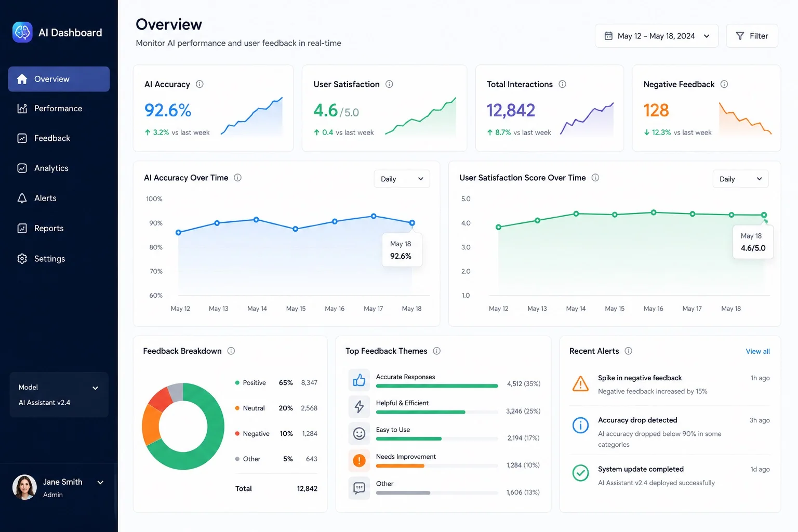The image size is (798, 532).
Task: Click the Settings gear icon
Action: 22,259
